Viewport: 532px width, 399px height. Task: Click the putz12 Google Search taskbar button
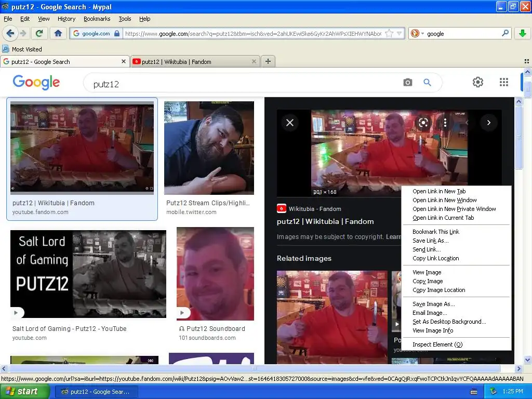point(96,392)
